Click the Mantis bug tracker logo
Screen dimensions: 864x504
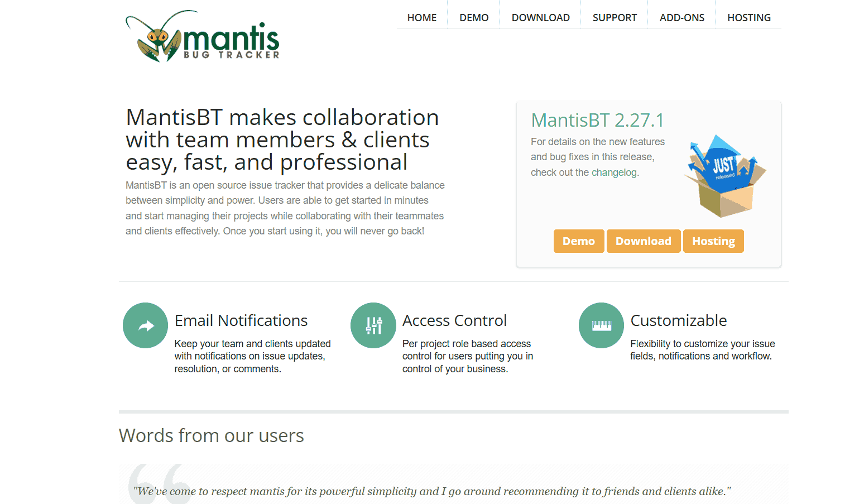point(202,35)
